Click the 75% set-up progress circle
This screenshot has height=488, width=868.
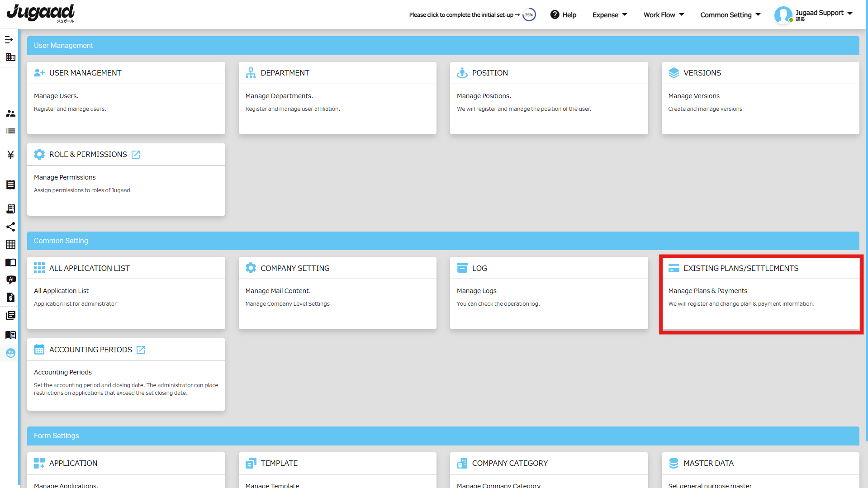[529, 15]
